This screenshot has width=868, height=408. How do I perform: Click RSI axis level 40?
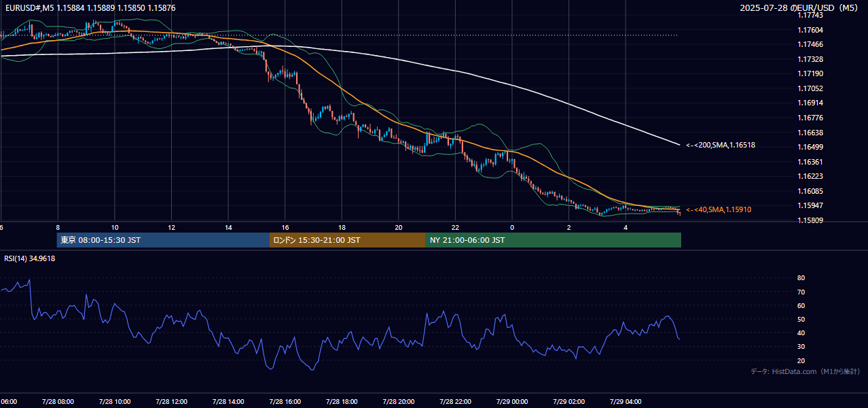[801, 333]
